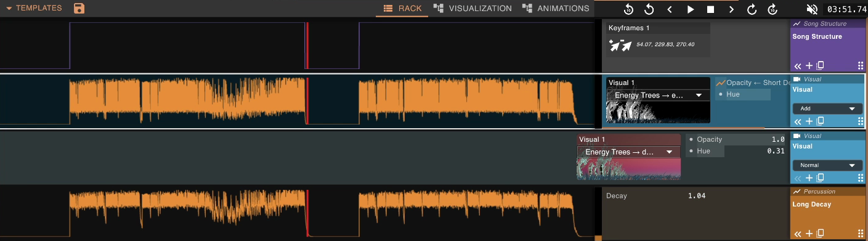Image resolution: width=868 pixels, height=241 pixels.
Task: Add module after the Normal Visual
Action: pos(809,178)
